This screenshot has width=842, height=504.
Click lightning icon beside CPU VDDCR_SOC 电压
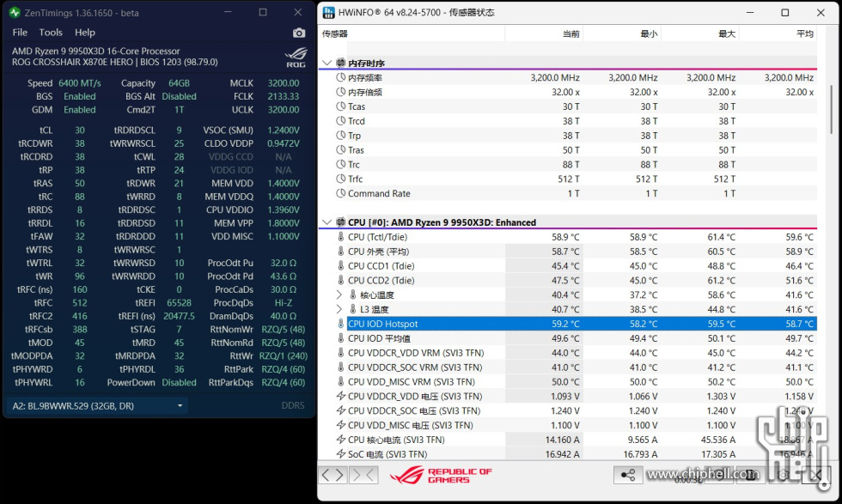coord(340,410)
